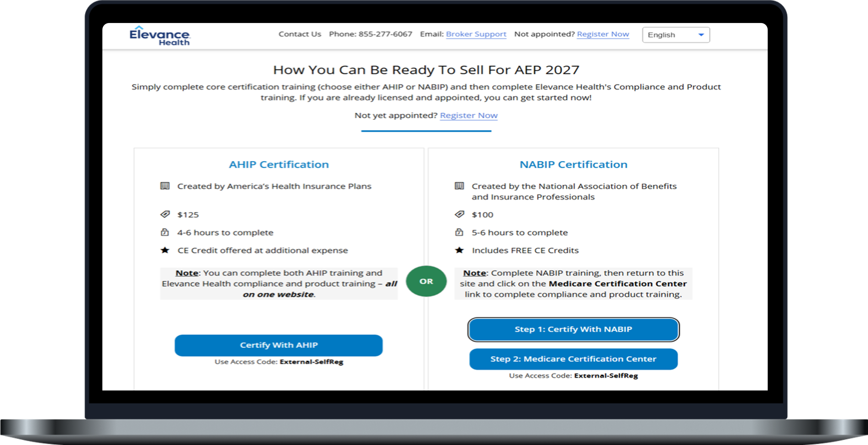Click the Elevance Health logo
Viewport: 868px width, 445px height.
pos(160,36)
